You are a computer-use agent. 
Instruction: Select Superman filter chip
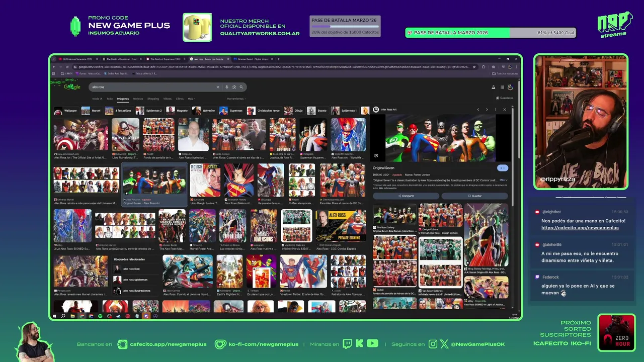(231, 111)
